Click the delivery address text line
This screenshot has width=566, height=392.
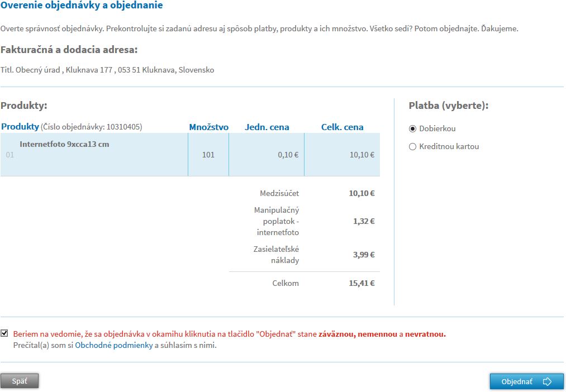107,70
